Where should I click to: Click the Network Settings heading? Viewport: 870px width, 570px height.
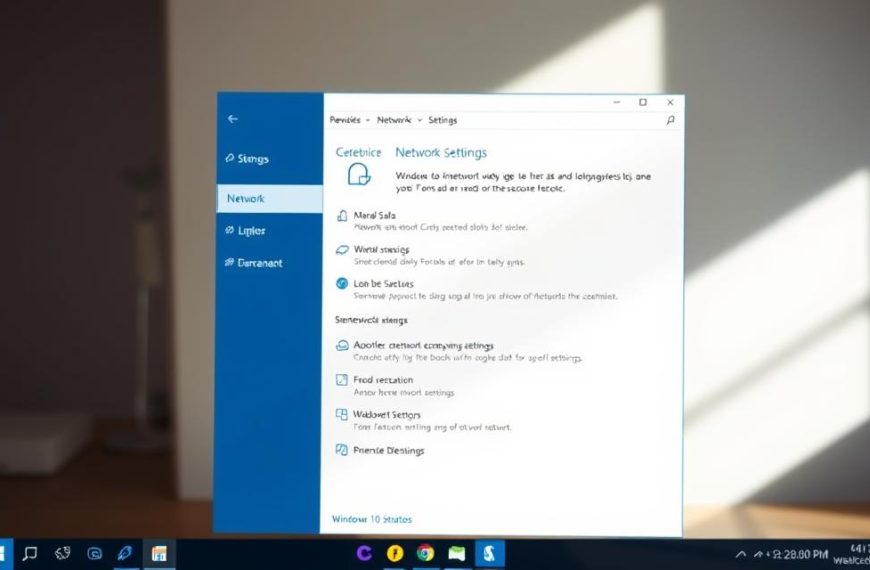[441, 153]
